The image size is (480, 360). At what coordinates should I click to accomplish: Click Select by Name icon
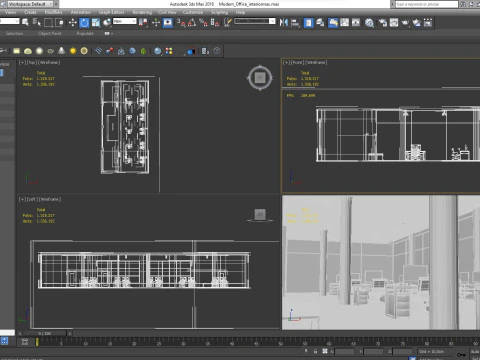[x=37, y=22]
